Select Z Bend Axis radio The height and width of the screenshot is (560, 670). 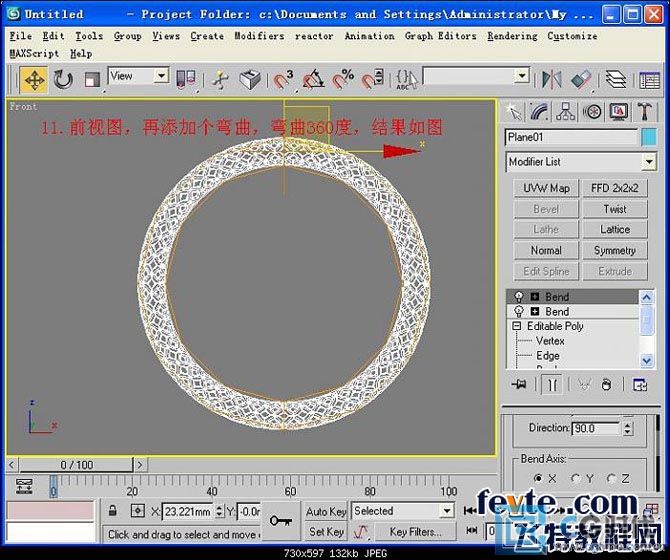click(611, 478)
